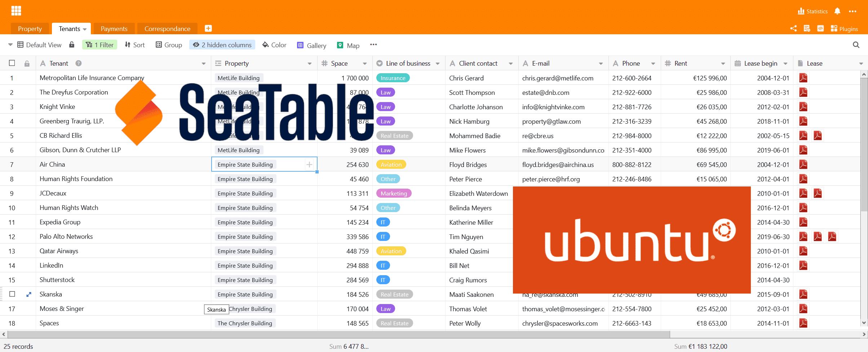Open Line of business column dropdown

[438, 63]
